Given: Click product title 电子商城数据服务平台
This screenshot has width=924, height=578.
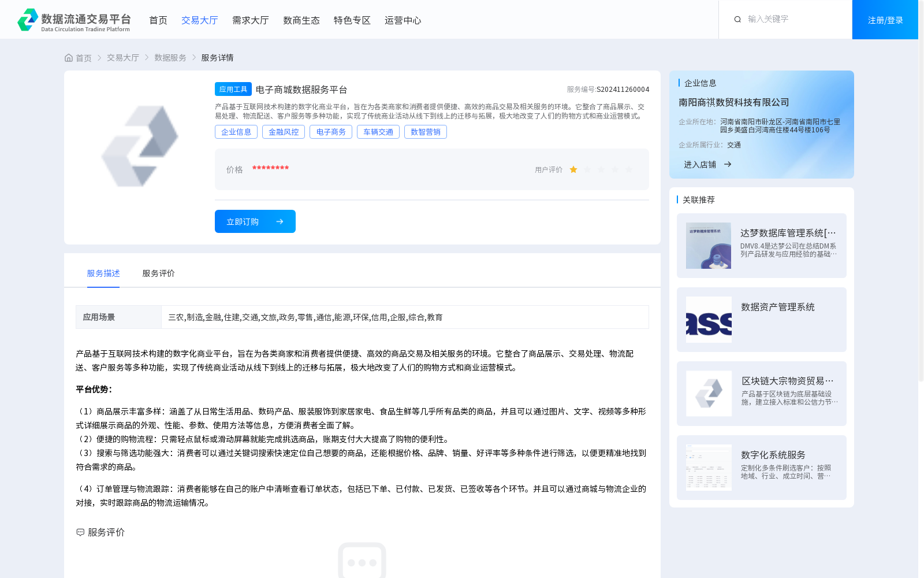Looking at the screenshot, I should pyautogui.click(x=301, y=90).
